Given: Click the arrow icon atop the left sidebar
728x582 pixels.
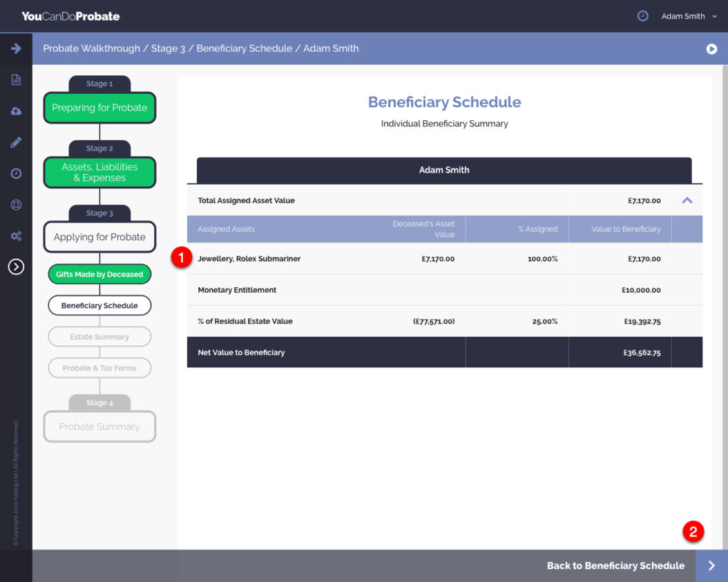Looking at the screenshot, I should point(16,48).
